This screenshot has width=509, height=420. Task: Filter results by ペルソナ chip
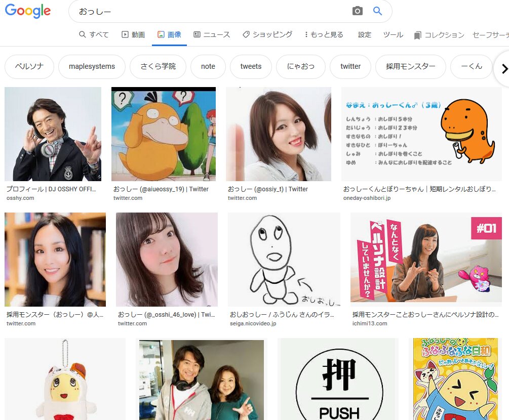29,67
